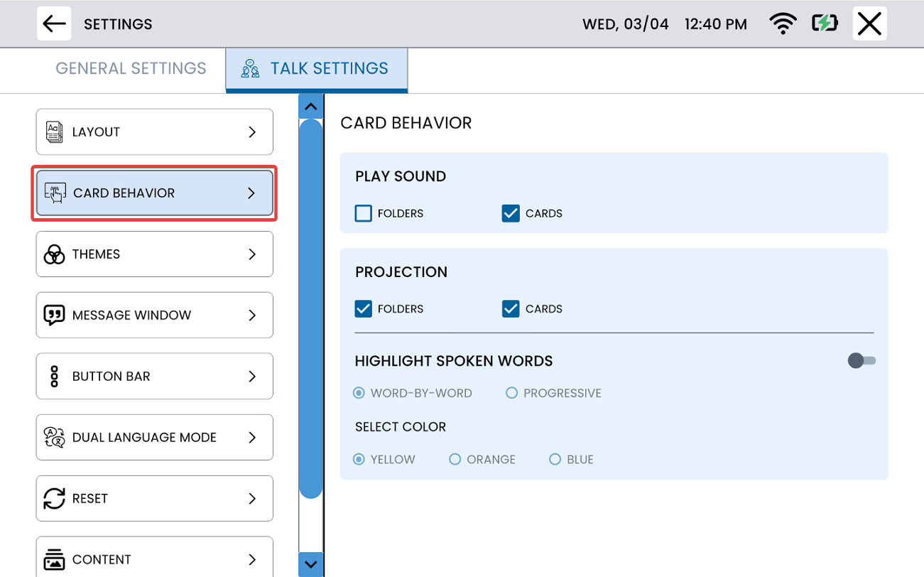Screen dimensions: 924x577
Task: Switch to General Settings tab
Action: pyautogui.click(x=131, y=69)
